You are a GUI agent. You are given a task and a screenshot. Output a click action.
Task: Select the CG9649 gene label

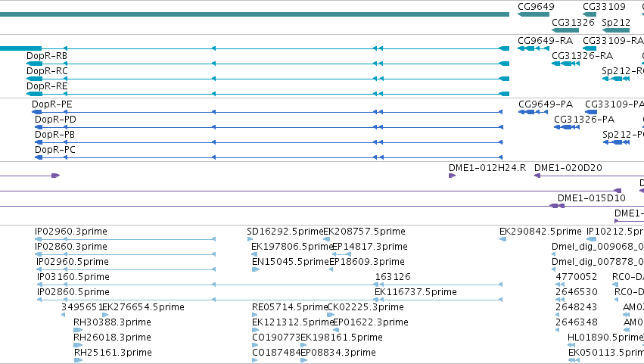[x=536, y=7]
